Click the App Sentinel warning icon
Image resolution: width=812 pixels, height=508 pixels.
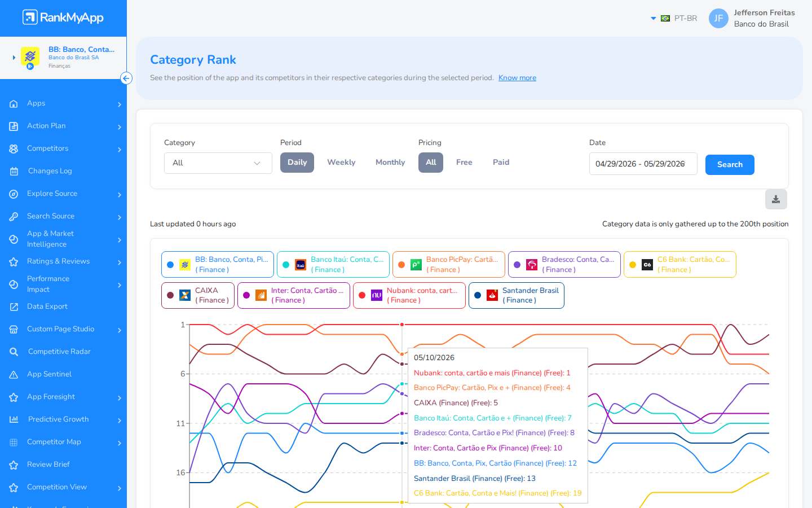[14, 374]
